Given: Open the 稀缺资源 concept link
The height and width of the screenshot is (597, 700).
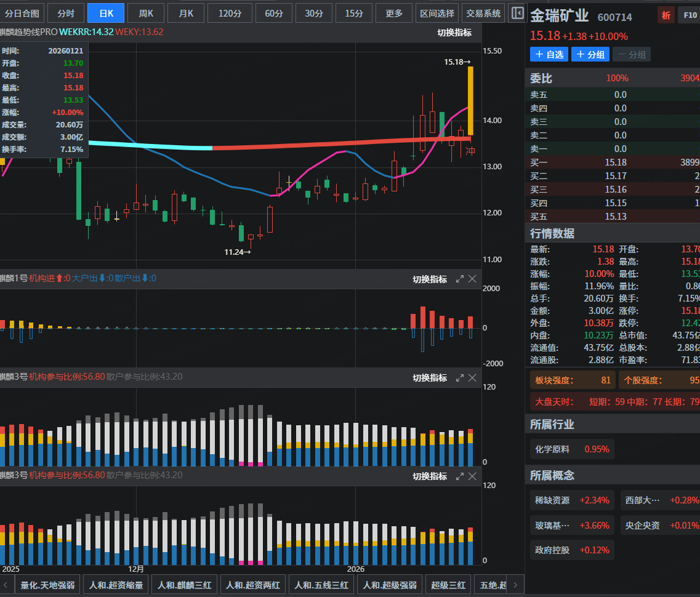Looking at the screenshot, I should point(552,500).
